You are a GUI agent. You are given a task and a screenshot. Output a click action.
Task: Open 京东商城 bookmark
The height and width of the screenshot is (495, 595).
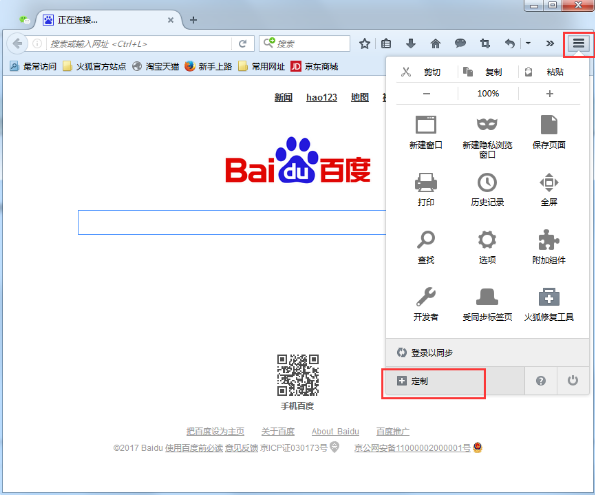tap(314, 66)
